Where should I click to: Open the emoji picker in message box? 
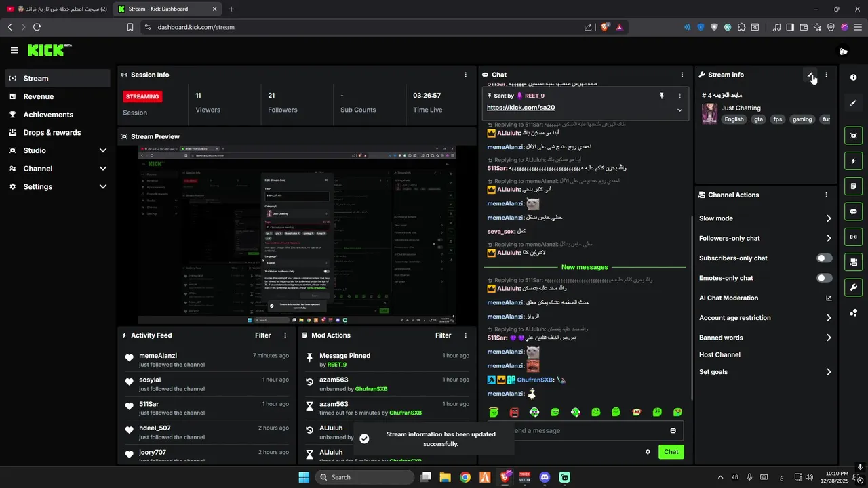pyautogui.click(x=673, y=430)
